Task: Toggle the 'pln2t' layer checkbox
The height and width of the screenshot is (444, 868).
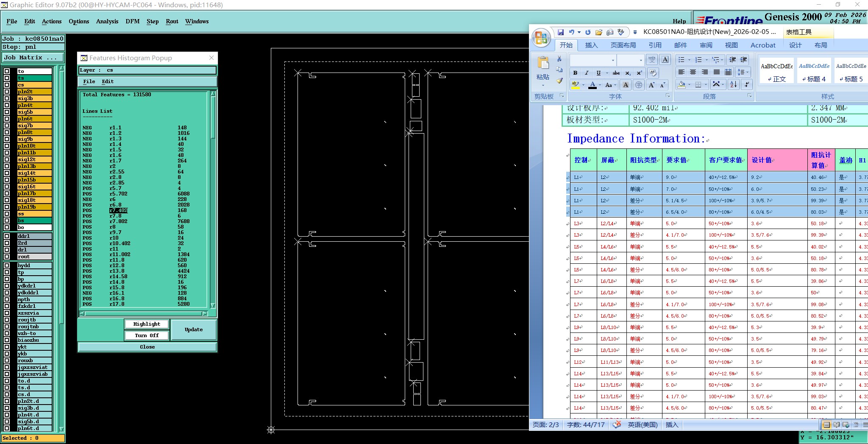Action: point(7,92)
